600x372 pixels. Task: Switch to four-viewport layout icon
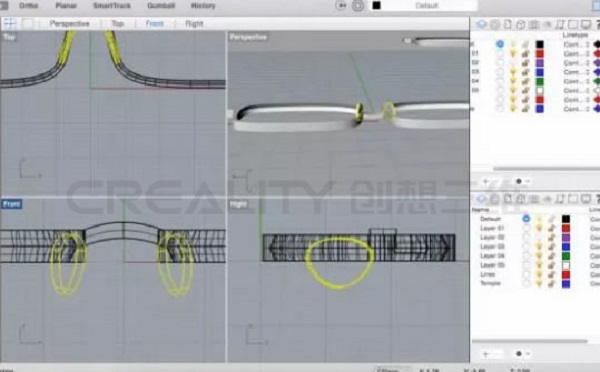click(10, 24)
